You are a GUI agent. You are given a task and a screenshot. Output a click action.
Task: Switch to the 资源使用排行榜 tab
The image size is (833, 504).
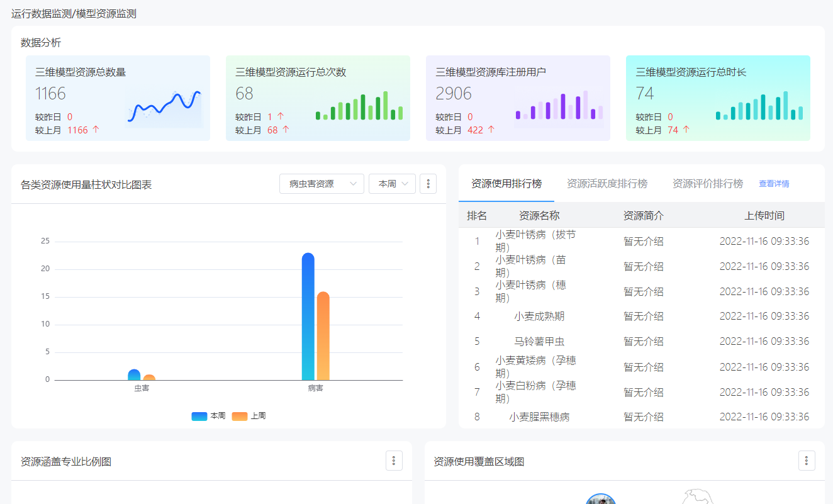pos(506,184)
